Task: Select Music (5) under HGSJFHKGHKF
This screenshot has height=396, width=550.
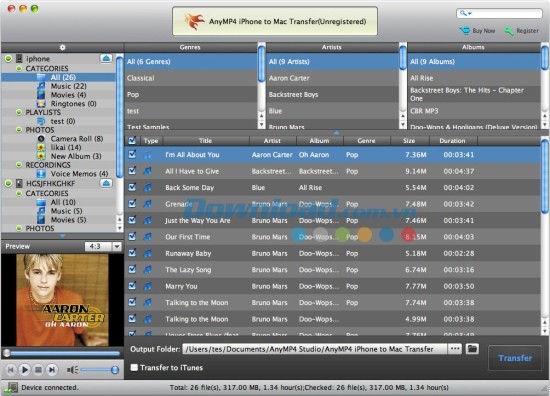Action: tap(66, 211)
